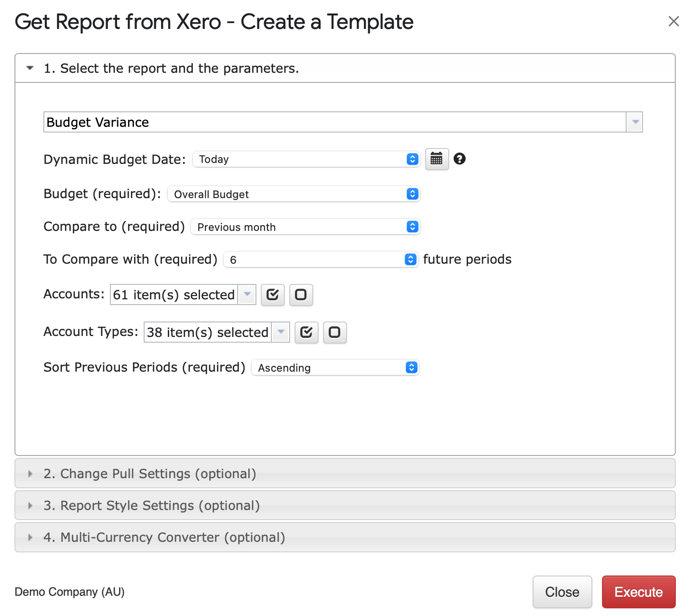This screenshot has height=616, width=697.
Task: Change the Compare to Previous month dropdown
Action: (306, 227)
